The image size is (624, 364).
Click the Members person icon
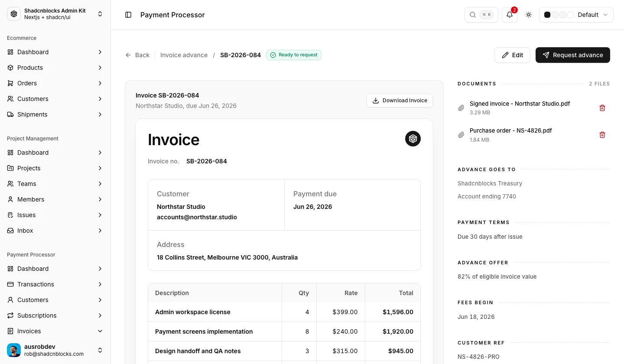tap(10, 199)
